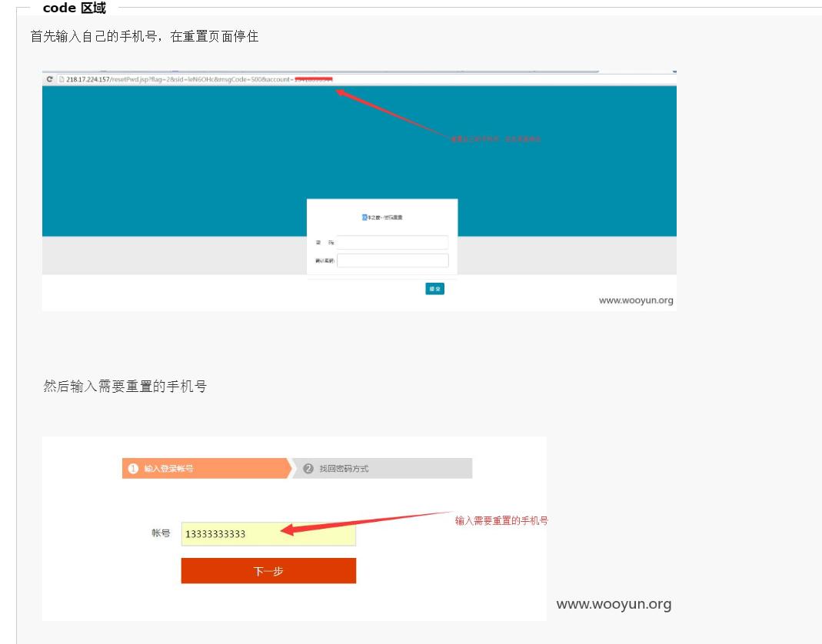822x644 pixels.
Task: Click the blue site logo in reset dialog
Action: point(365,217)
